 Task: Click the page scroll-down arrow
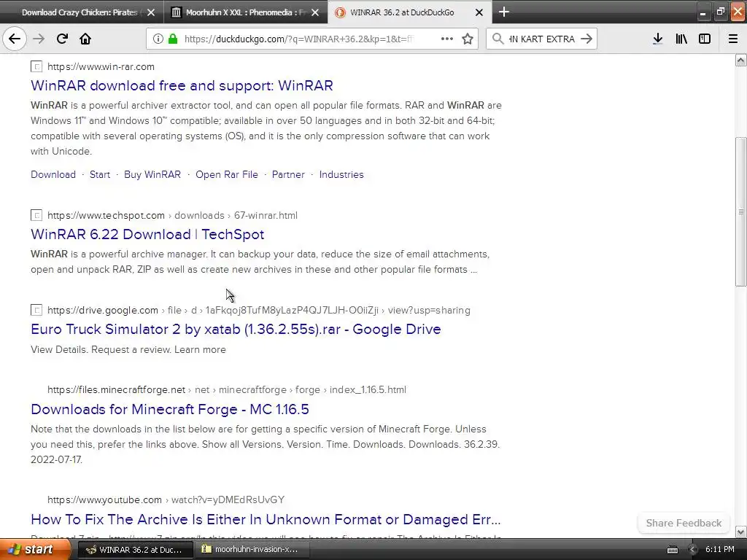pos(740,532)
